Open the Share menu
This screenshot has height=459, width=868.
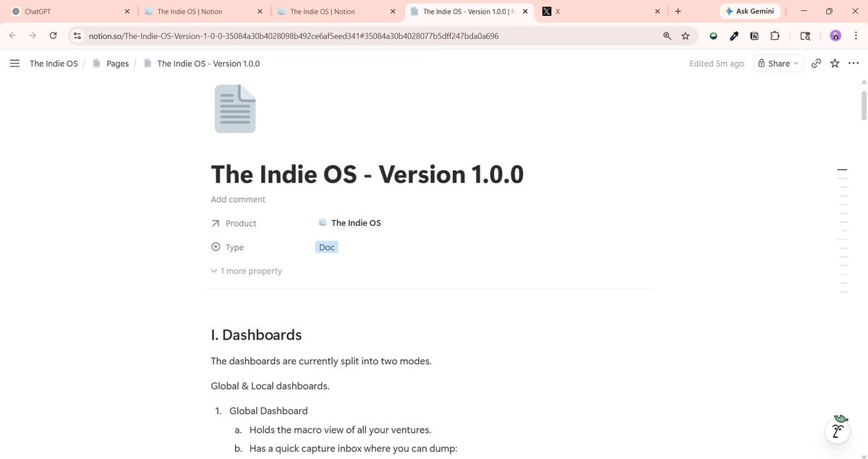coord(778,64)
